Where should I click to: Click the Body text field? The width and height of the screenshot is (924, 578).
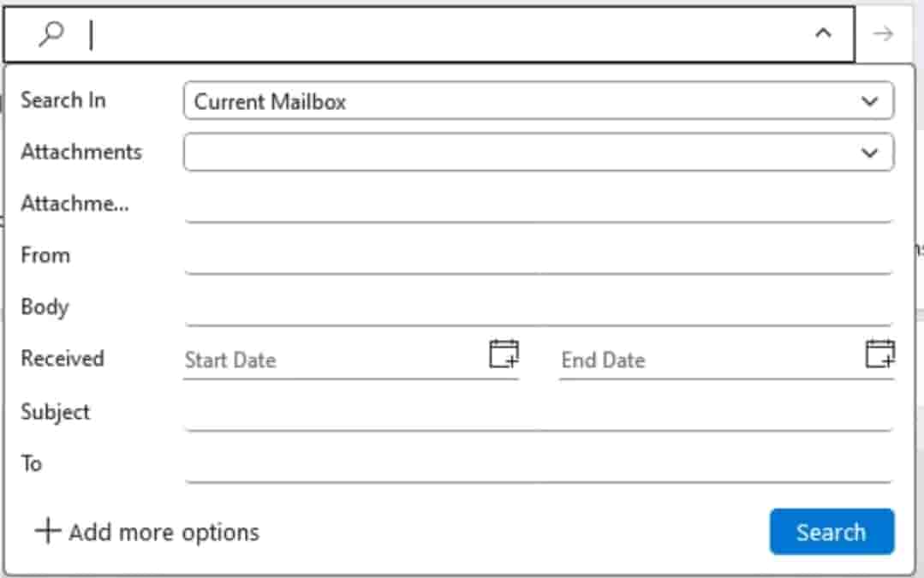pyautogui.click(x=539, y=308)
